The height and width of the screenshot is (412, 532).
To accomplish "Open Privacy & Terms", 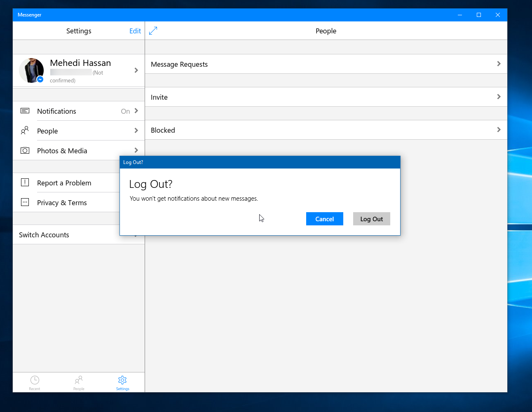I will point(66,202).
